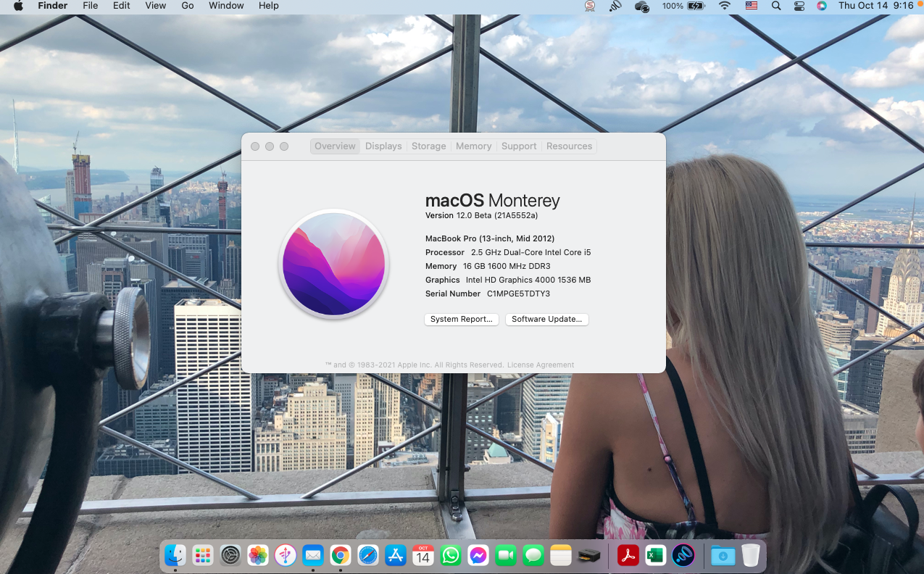Click 'Intel HD Graphics 4000 1536 MB'
This screenshot has width=924, height=574.
coord(528,280)
